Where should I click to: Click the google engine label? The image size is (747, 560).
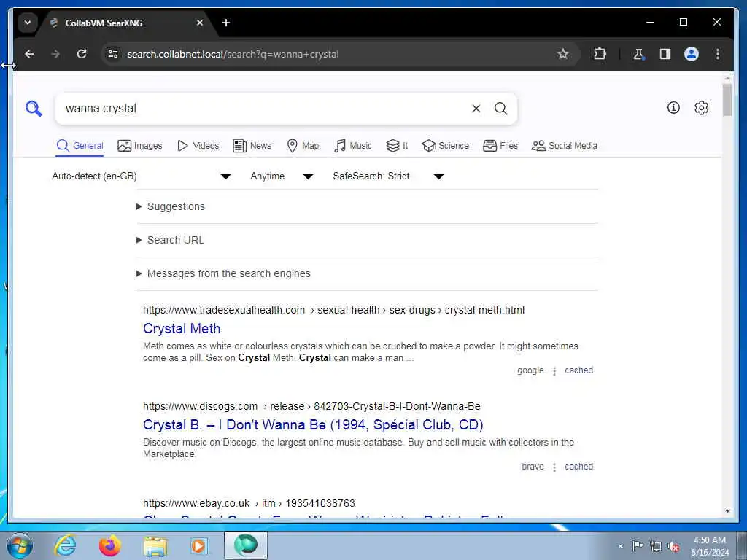point(530,370)
